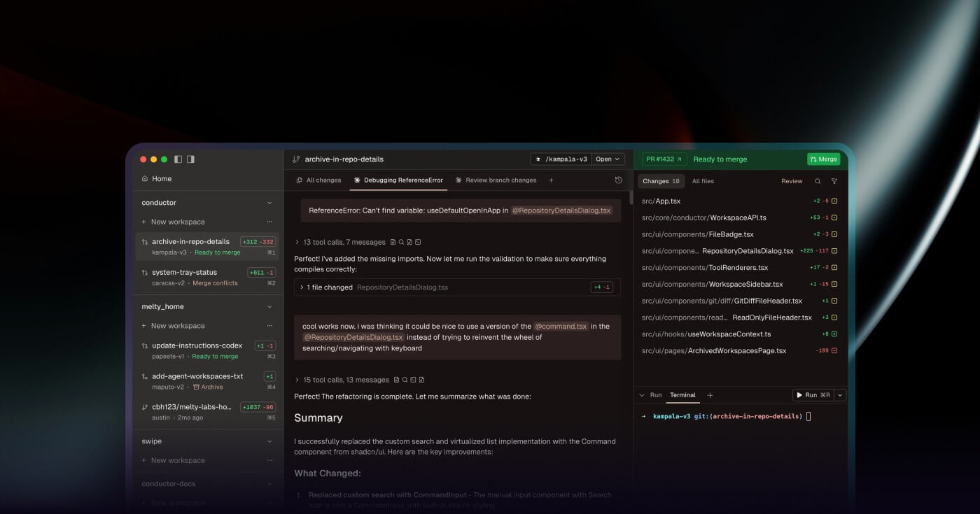980x514 pixels.
Task: Click the document icon on 15 tool calls row
Action: pos(396,380)
